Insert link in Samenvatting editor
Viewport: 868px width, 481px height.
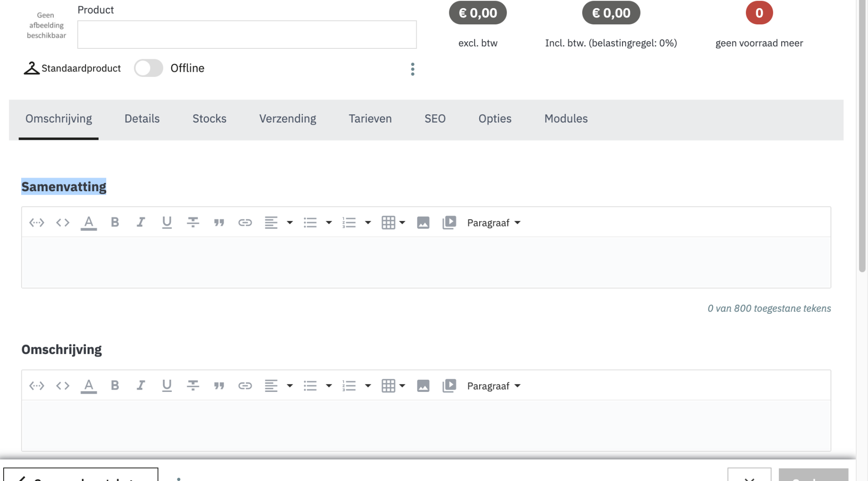coord(245,222)
